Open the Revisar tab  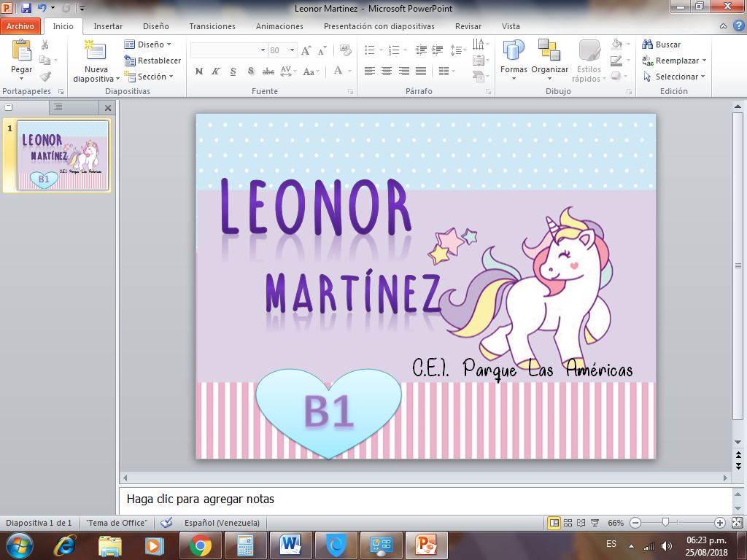click(x=468, y=26)
